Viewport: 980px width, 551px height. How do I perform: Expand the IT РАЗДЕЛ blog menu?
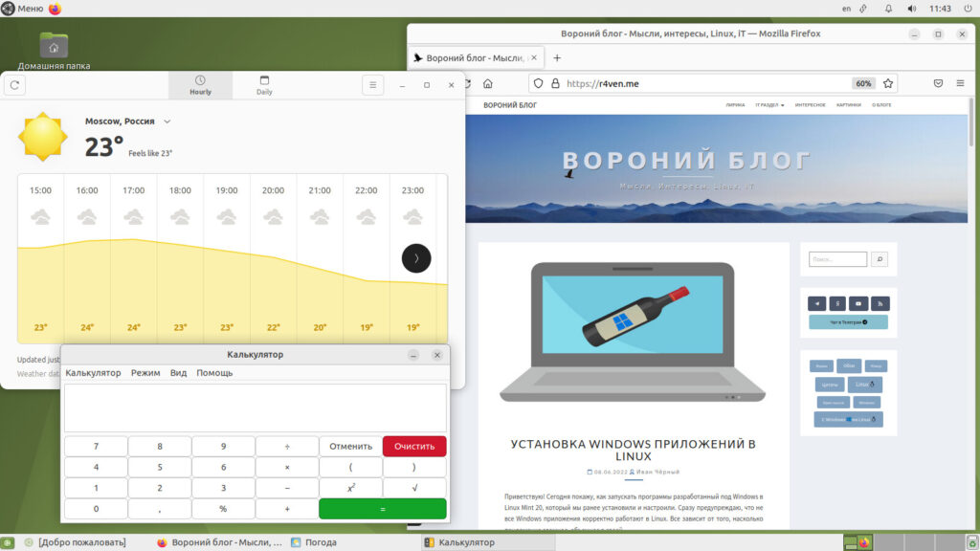[x=769, y=104]
